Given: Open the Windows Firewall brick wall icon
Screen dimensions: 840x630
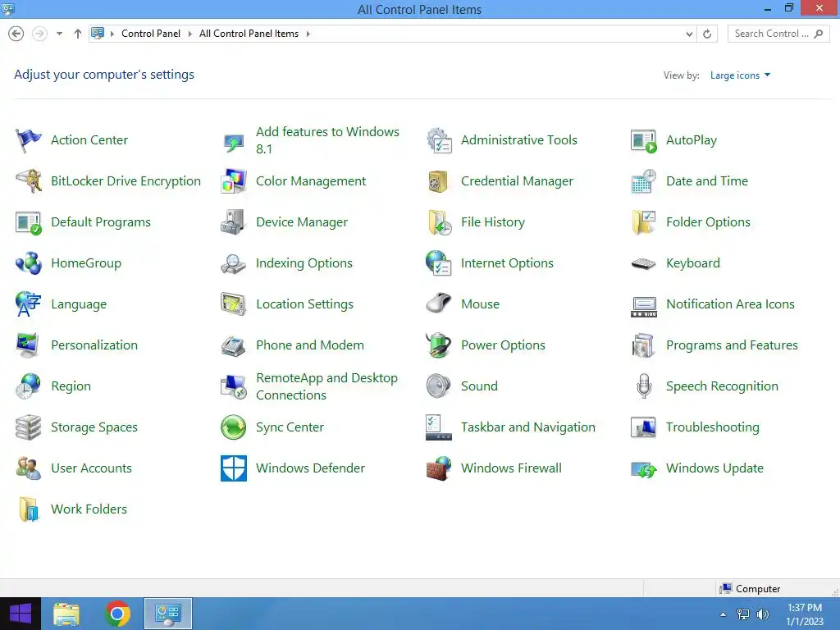Looking at the screenshot, I should pyautogui.click(x=439, y=468).
